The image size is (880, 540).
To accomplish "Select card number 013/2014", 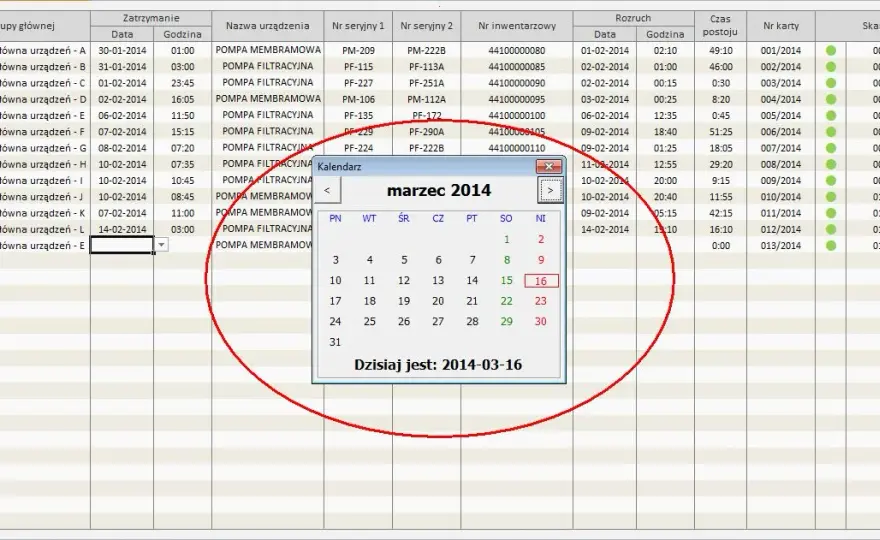I will [781, 246].
